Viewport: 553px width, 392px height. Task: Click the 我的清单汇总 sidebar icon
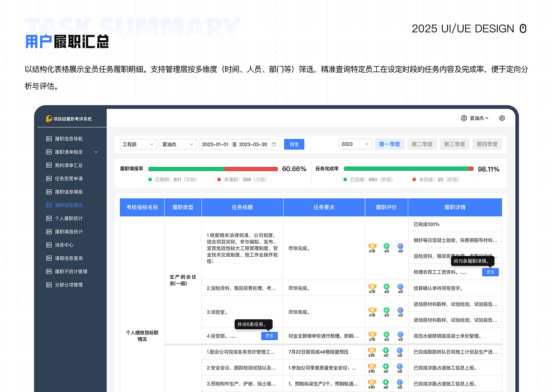pos(49,165)
